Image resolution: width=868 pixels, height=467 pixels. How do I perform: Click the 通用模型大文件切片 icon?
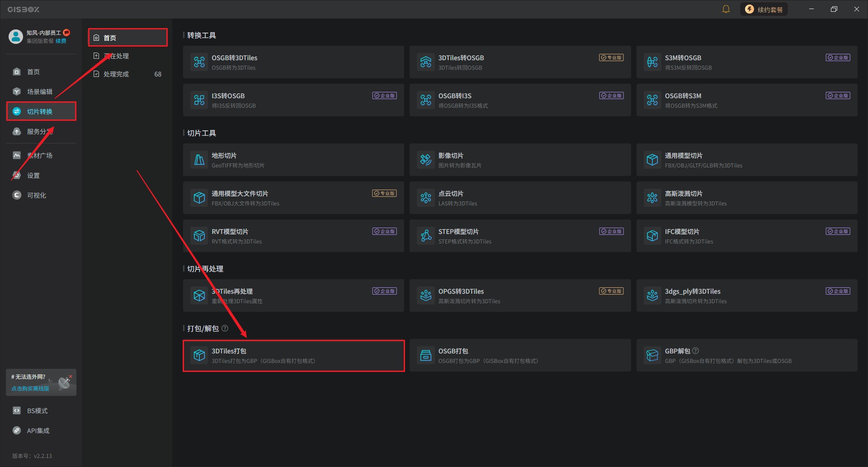point(199,198)
